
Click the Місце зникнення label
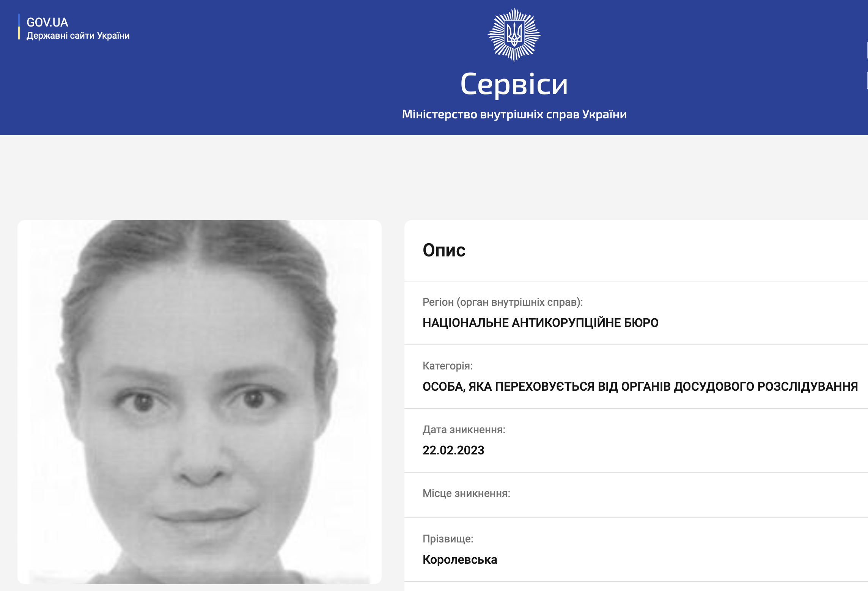[467, 494]
